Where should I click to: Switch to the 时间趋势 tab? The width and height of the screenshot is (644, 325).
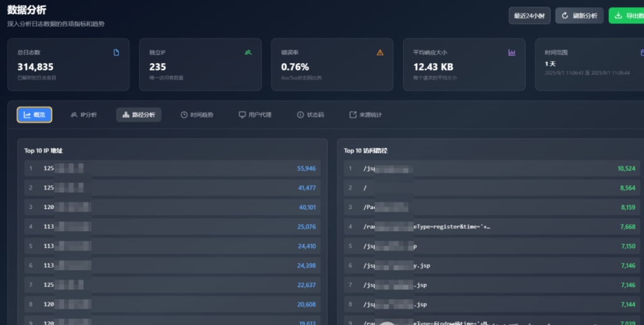(x=197, y=115)
